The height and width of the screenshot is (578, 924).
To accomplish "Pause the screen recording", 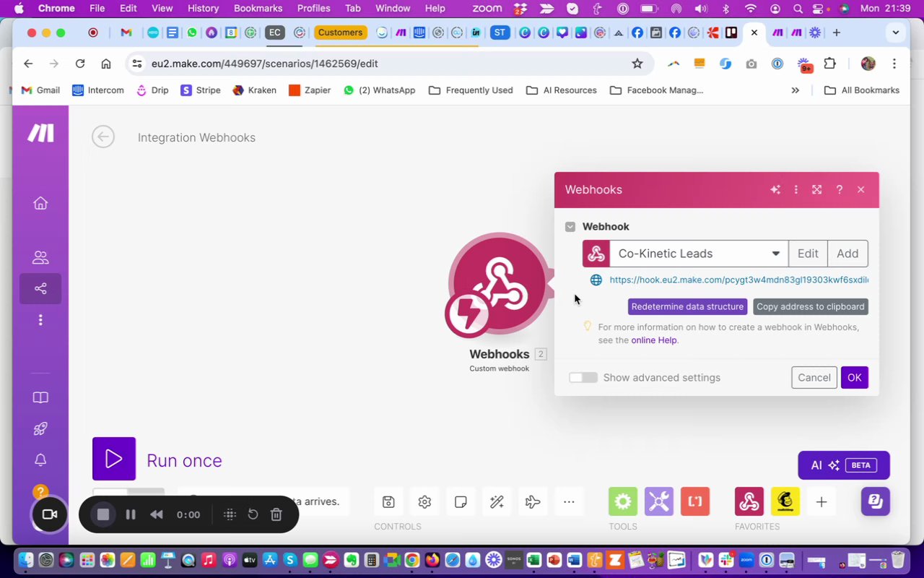I will tap(131, 514).
